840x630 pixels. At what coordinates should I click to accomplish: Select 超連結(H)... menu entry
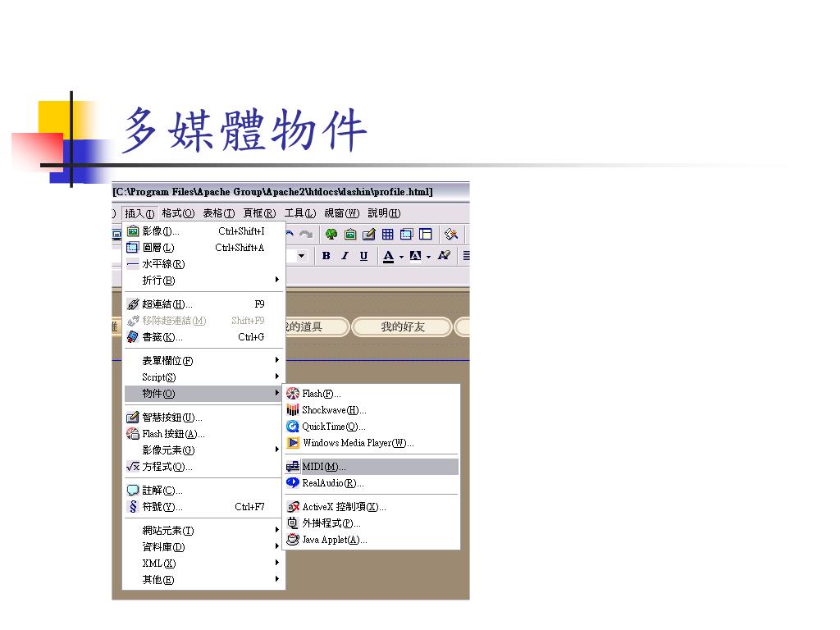[x=203, y=304]
